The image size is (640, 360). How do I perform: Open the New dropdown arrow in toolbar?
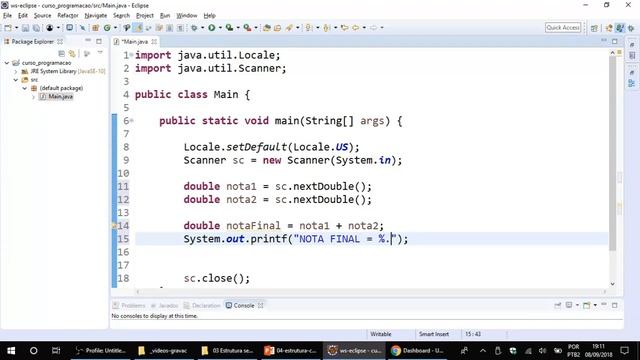point(16,28)
